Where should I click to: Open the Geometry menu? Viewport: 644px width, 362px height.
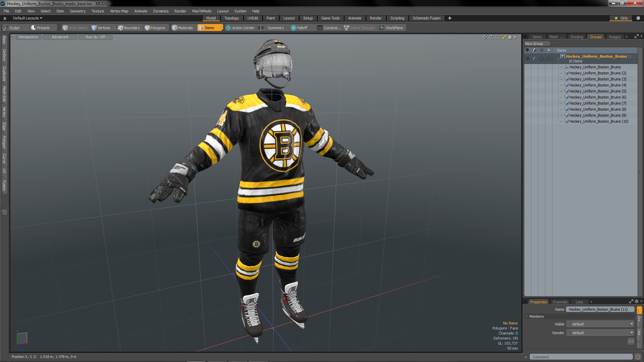click(x=77, y=11)
